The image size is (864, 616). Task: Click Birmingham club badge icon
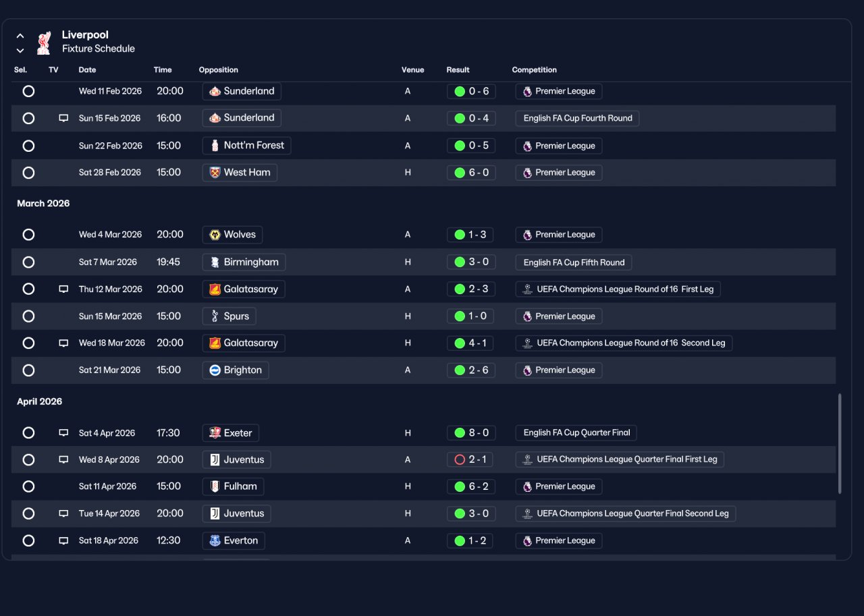click(215, 262)
